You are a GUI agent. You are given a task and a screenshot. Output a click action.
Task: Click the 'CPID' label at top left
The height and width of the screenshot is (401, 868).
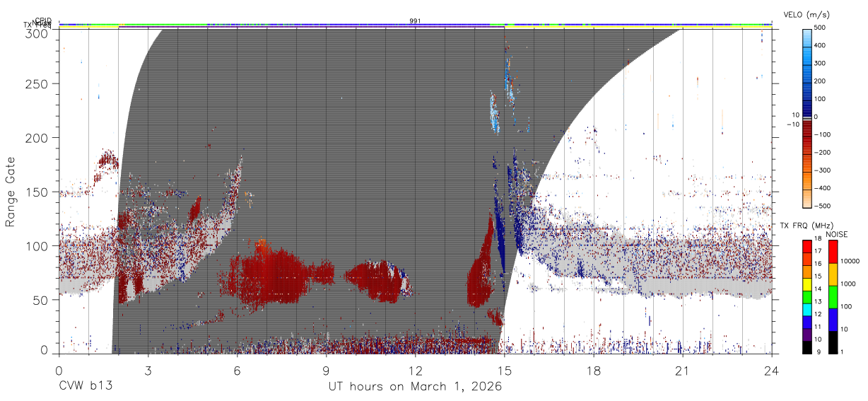tap(43, 21)
